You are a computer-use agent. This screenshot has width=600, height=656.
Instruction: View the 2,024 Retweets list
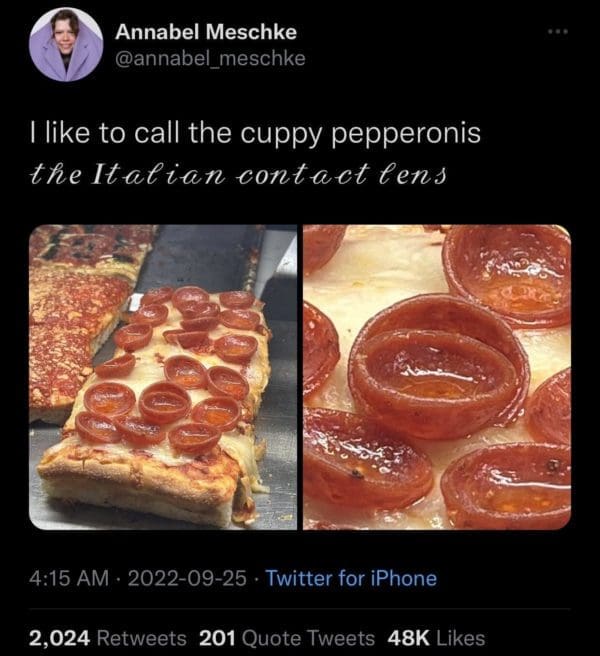108,638
